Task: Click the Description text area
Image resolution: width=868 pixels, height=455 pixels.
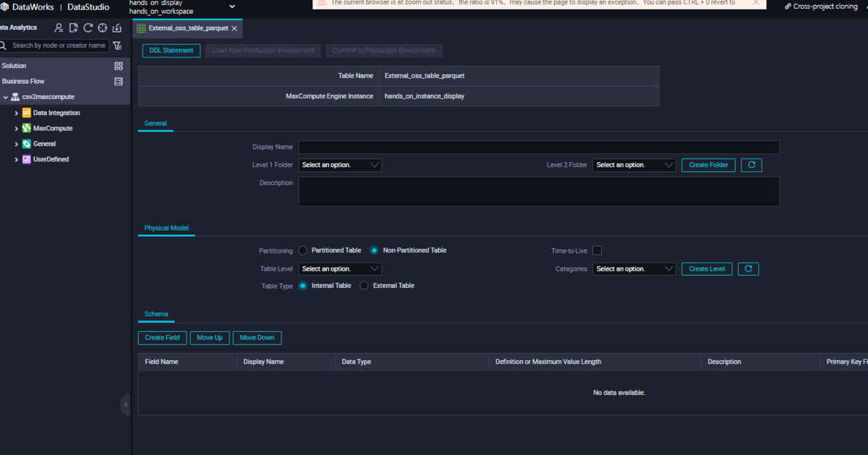Action: coord(539,192)
